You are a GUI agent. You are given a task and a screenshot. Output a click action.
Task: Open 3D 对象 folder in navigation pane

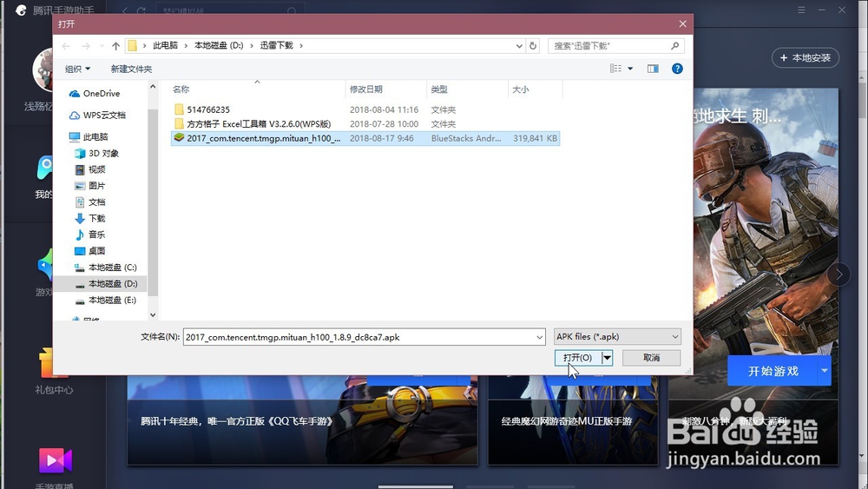tap(97, 154)
